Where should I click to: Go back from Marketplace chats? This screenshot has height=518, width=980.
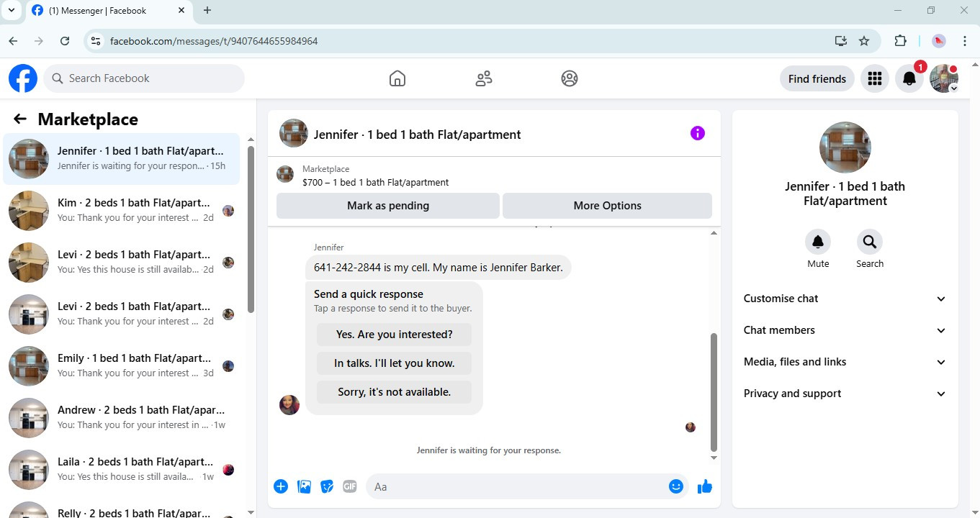pyautogui.click(x=20, y=119)
